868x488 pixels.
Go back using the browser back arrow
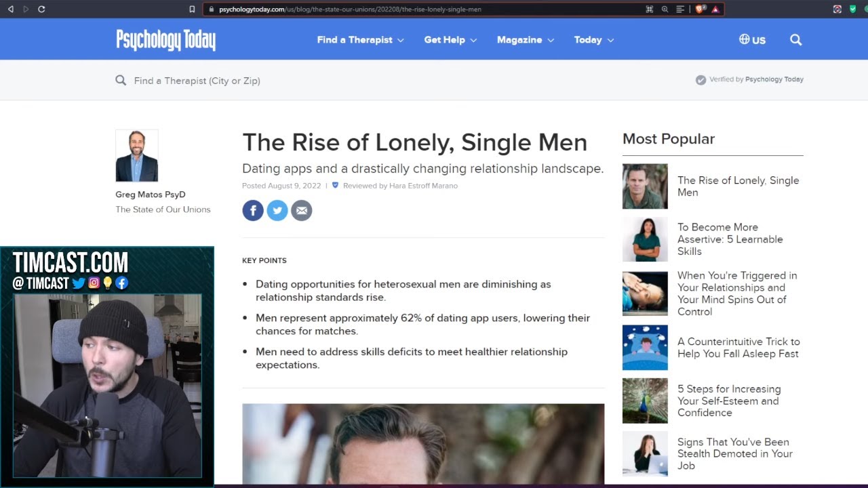(10, 9)
